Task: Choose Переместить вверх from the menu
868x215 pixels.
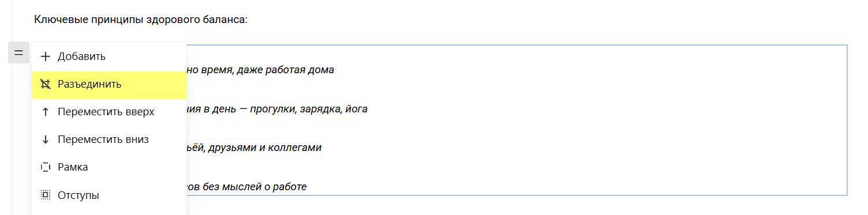Action: pos(109,112)
